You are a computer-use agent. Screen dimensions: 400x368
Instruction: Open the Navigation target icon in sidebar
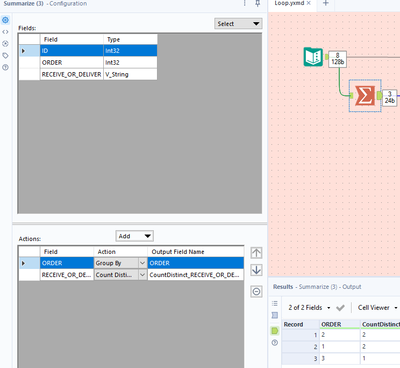pyautogui.click(x=5, y=44)
